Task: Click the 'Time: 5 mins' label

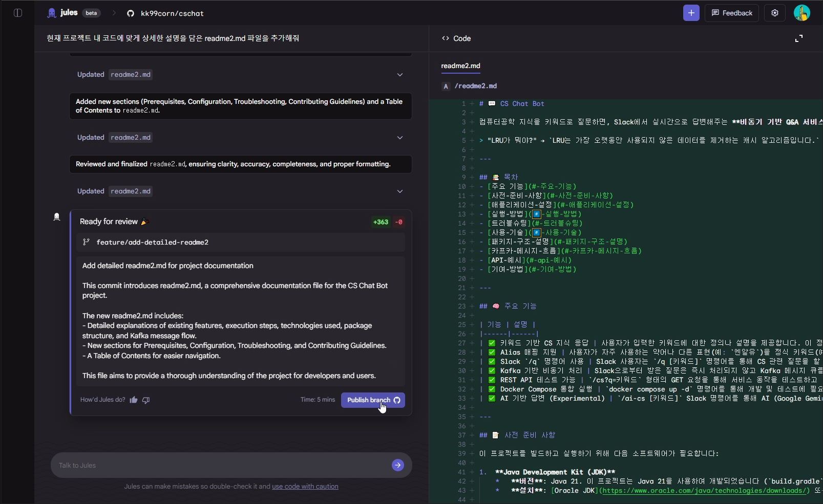Action: (318, 400)
